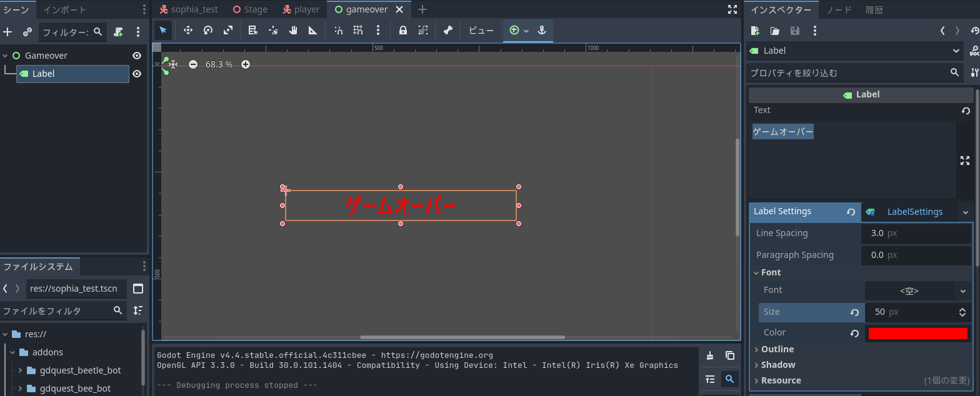Group the selected node's children
Viewport: 980px width, 396px height.
click(423, 30)
